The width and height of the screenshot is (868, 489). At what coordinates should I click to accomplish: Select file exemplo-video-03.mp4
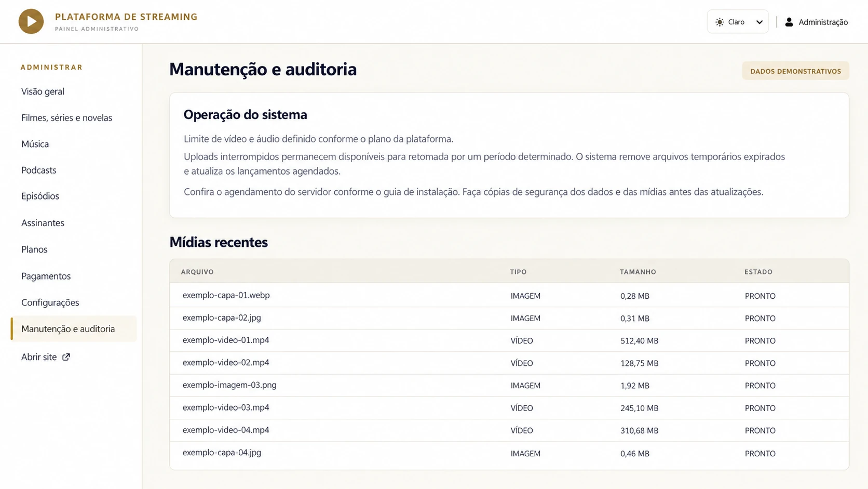[x=226, y=407]
